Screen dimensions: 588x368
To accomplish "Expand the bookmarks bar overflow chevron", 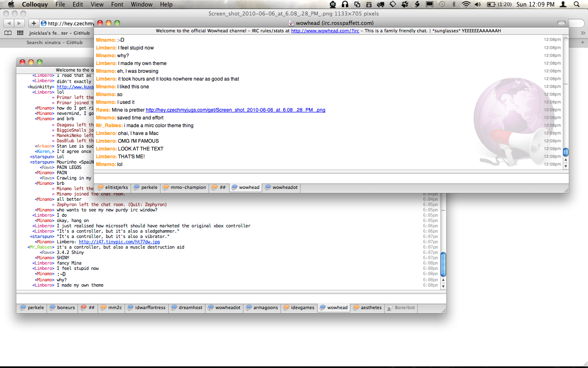I will pos(583,33).
